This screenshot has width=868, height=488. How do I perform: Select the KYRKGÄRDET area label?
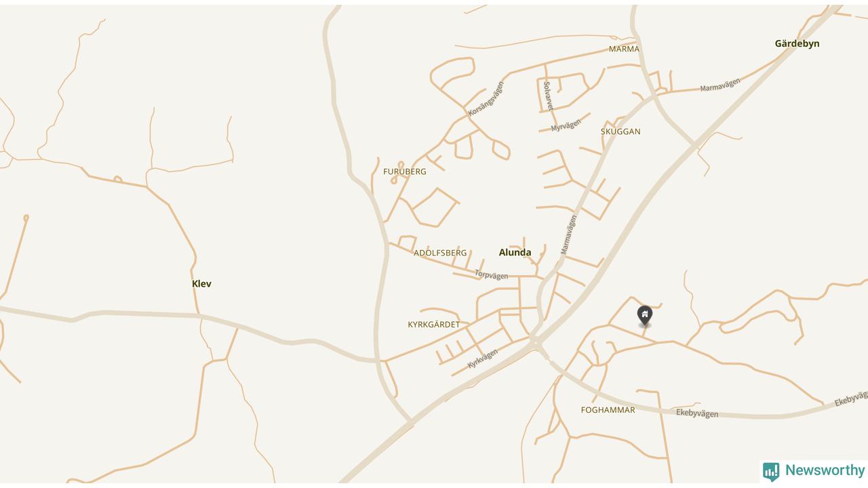click(434, 325)
